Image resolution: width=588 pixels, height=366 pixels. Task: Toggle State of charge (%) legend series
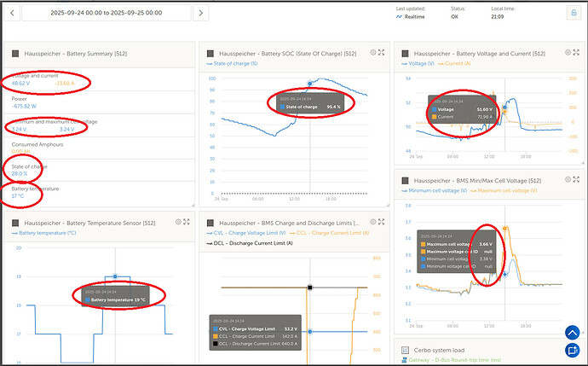pos(232,64)
